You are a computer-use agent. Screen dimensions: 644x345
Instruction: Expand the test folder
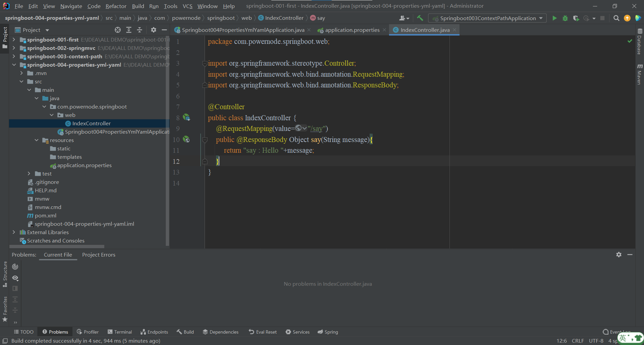coord(29,174)
